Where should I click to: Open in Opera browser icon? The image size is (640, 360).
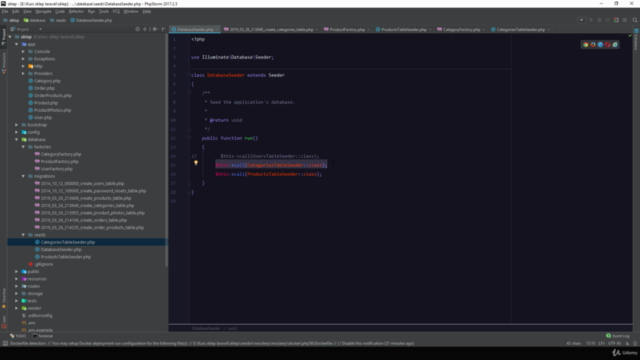coord(608,44)
